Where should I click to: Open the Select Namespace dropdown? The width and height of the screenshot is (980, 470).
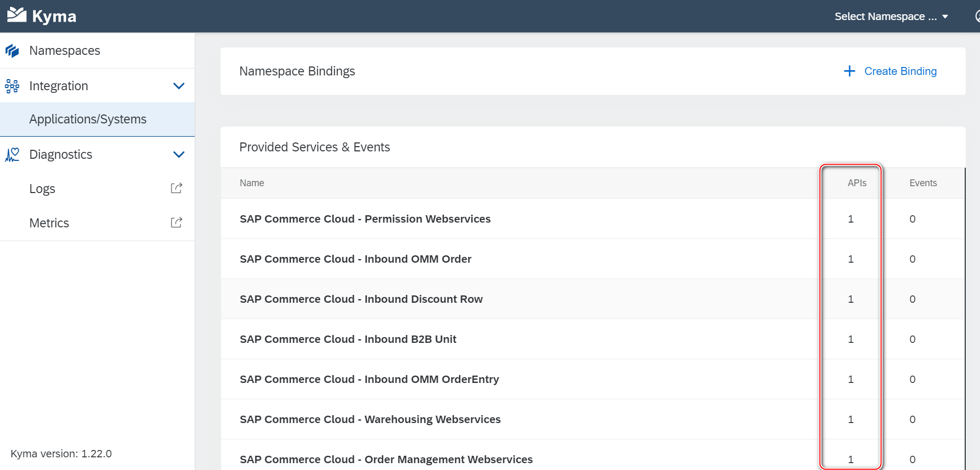[x=891, y=16]
